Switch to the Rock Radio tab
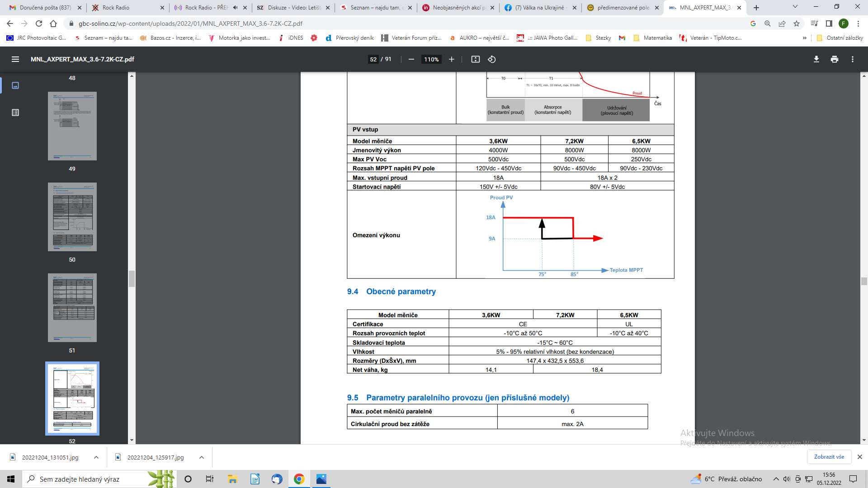868x488 pixels. 127,8
